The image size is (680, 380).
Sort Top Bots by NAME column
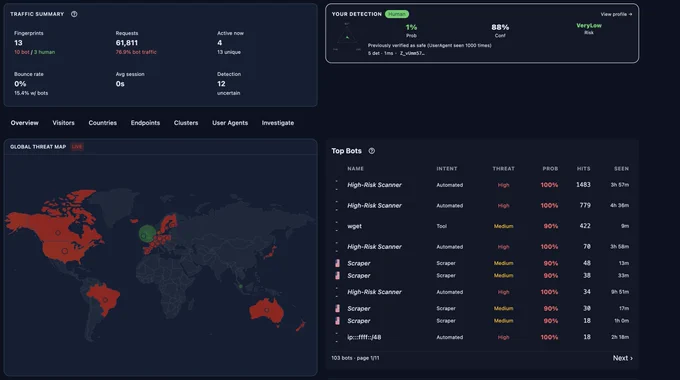coord(355,169)
